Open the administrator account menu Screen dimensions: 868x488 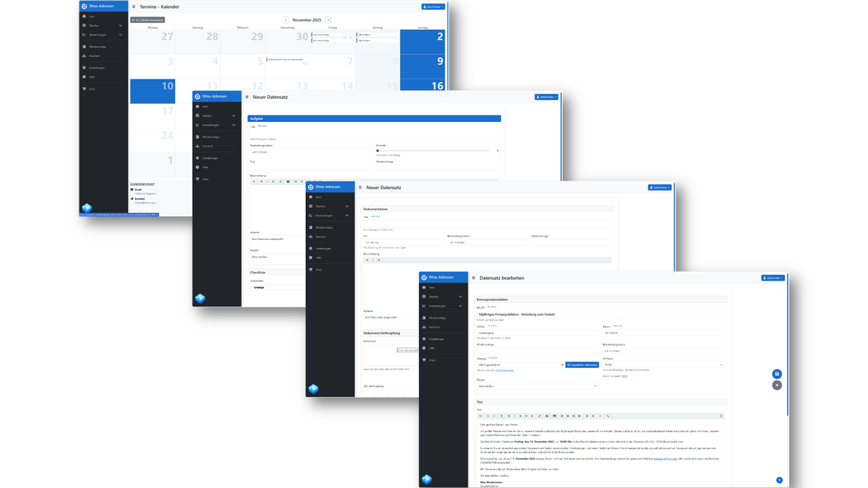[773, 278]
